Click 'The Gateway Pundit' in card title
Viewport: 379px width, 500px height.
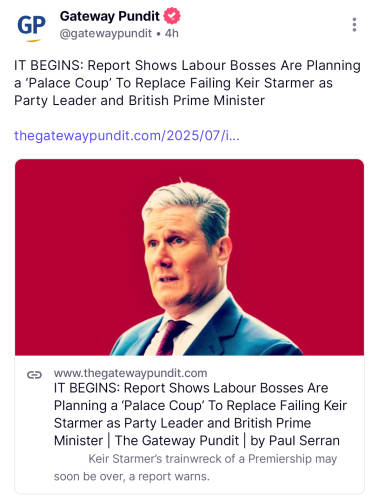(177, 441)
